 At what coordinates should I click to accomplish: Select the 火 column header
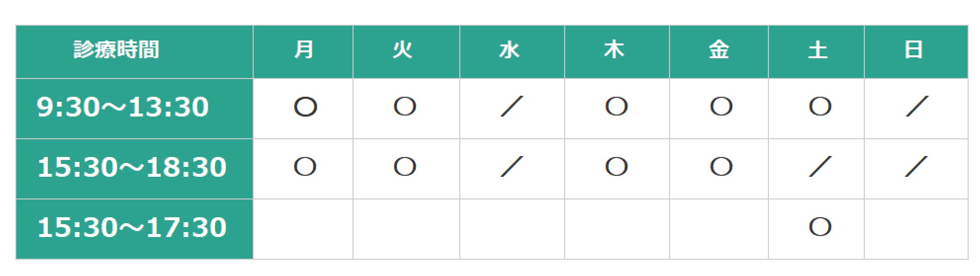click(x=403, y=50)
